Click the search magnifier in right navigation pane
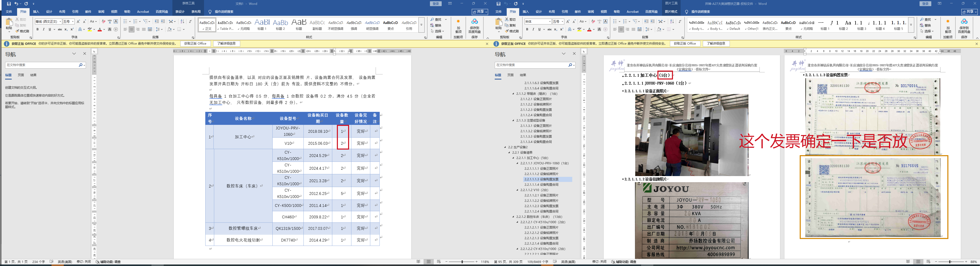The image size is (980, 266). point(570,65)
